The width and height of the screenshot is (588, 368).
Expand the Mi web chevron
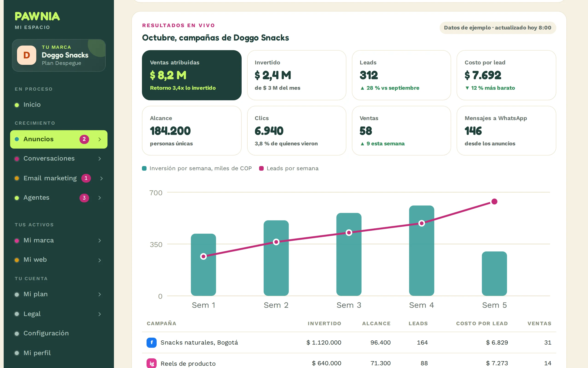click(100, 260)
